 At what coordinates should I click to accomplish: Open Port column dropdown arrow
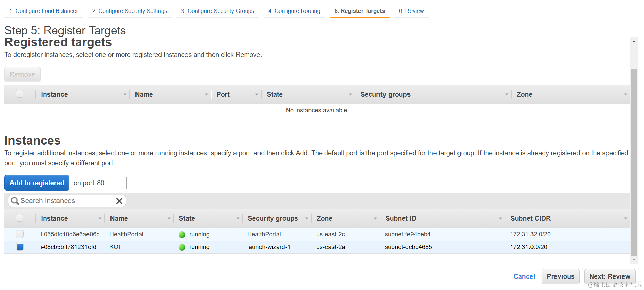257,95
